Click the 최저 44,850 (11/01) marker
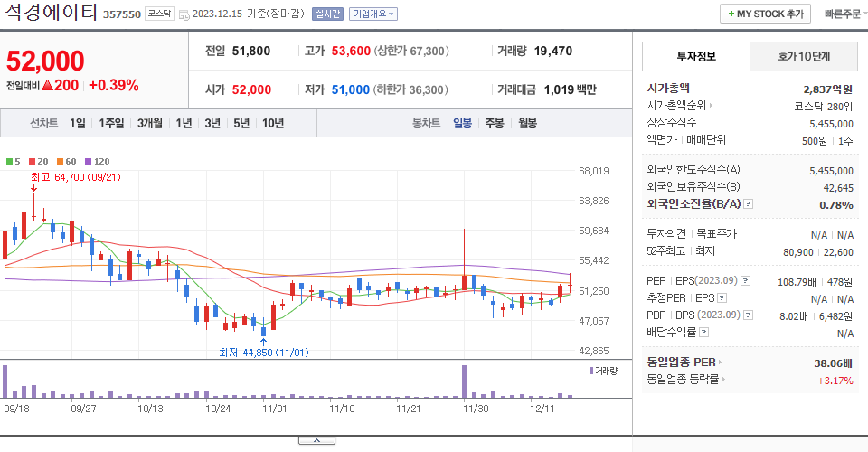The height and width of the screenshot is (452, 868). (x=263, y=352)
